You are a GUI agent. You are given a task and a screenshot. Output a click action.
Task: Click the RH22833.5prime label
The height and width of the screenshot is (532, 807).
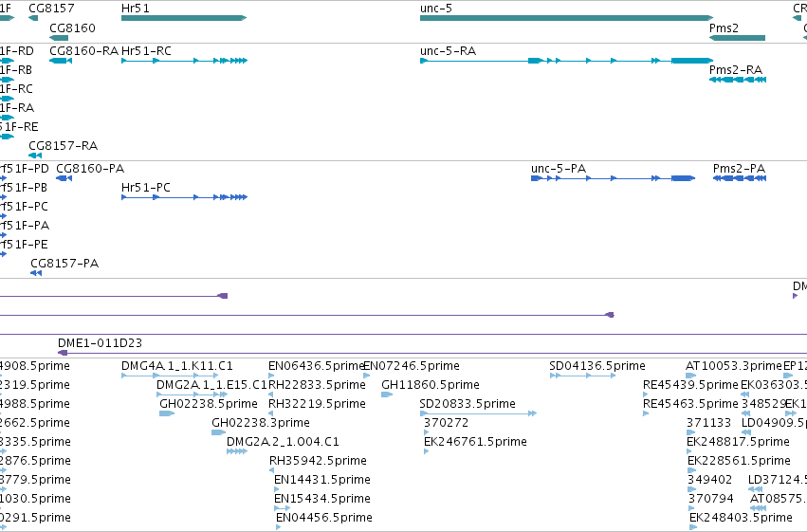click(x=317, y=385)
